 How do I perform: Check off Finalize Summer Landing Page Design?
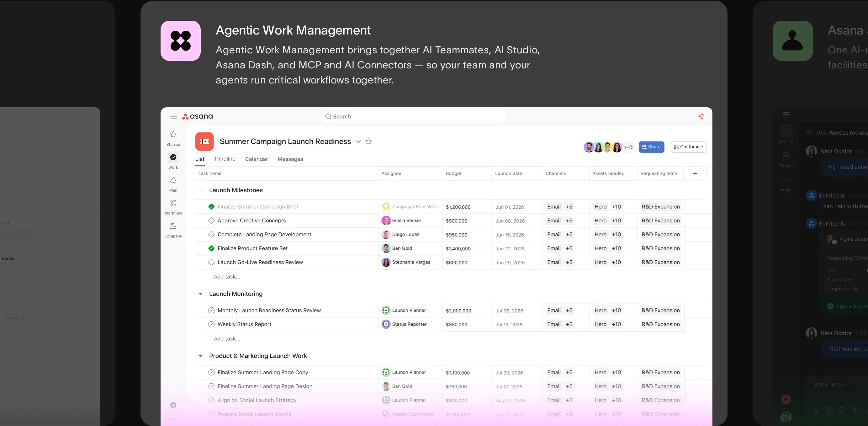211,386
